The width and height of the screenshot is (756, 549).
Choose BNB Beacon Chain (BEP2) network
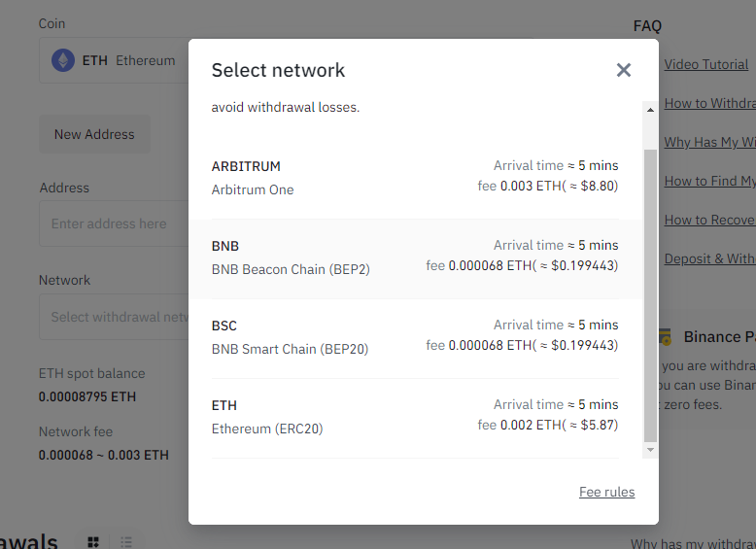click(x=415, y=257)
